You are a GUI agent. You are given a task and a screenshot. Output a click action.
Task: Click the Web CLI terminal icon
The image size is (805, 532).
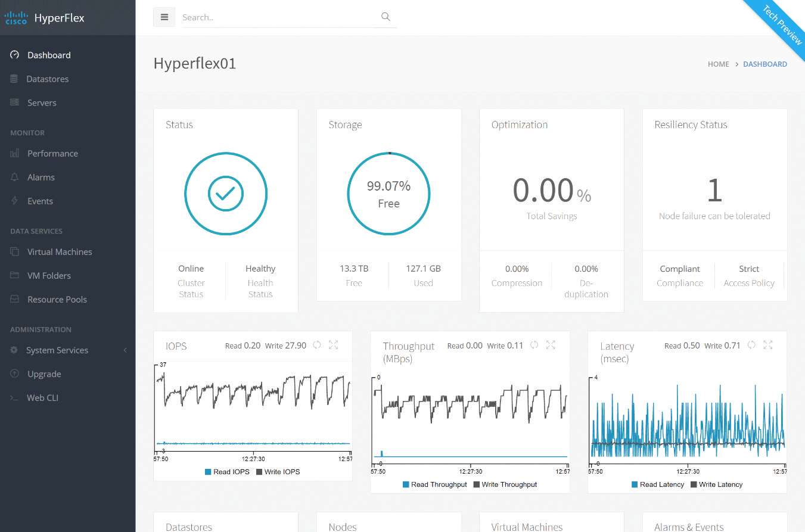(x=15, y=397)
